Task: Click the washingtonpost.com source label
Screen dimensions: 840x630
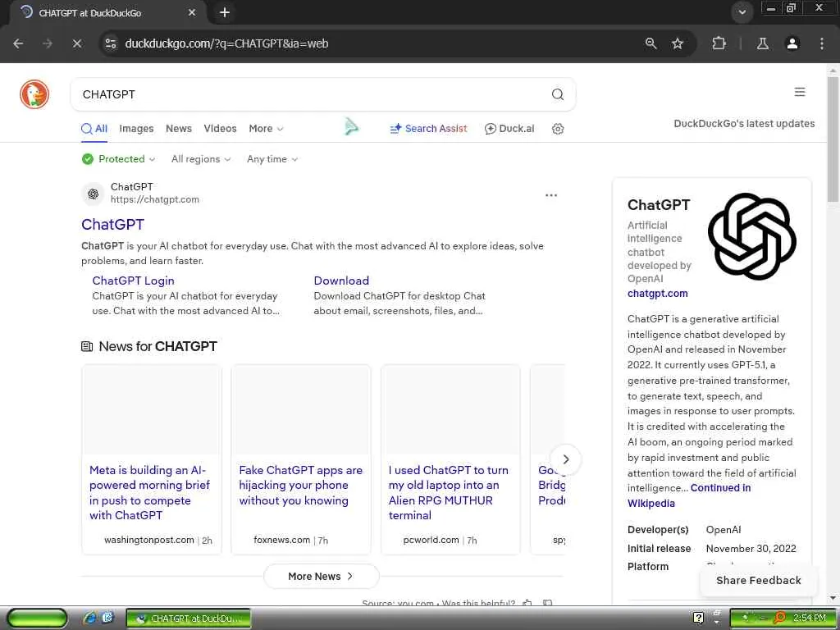Action: [149, 540]
